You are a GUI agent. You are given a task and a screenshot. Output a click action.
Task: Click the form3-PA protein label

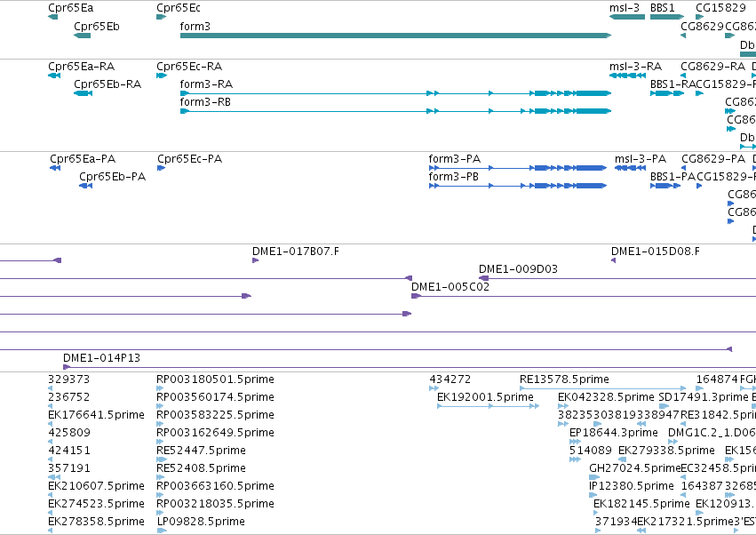coord(455,159)
